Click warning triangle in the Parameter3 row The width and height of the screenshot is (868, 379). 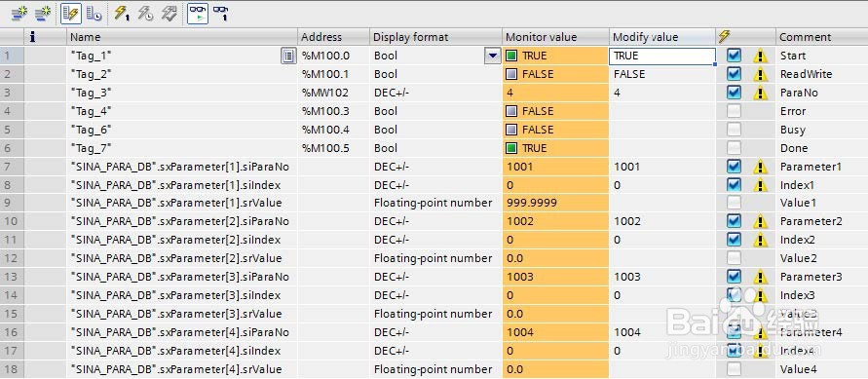pyautogui.click(x=761, y=278)
